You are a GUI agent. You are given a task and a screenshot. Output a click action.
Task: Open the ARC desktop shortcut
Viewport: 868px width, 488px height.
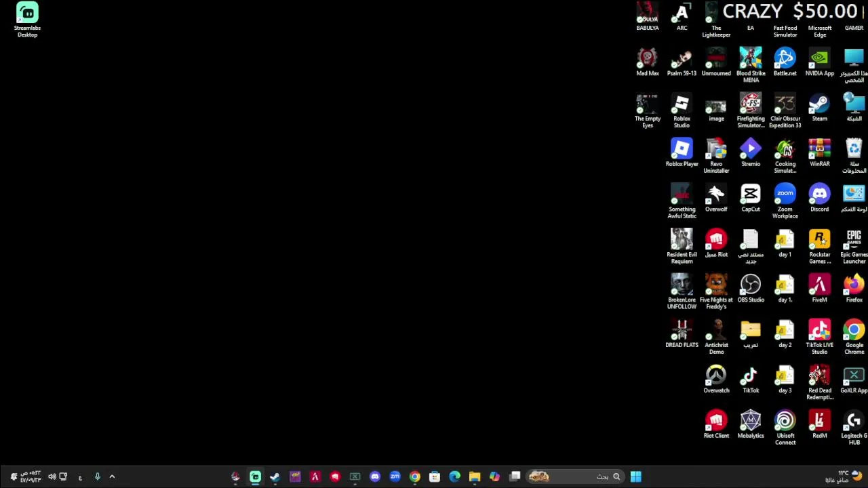pos(682,16)
